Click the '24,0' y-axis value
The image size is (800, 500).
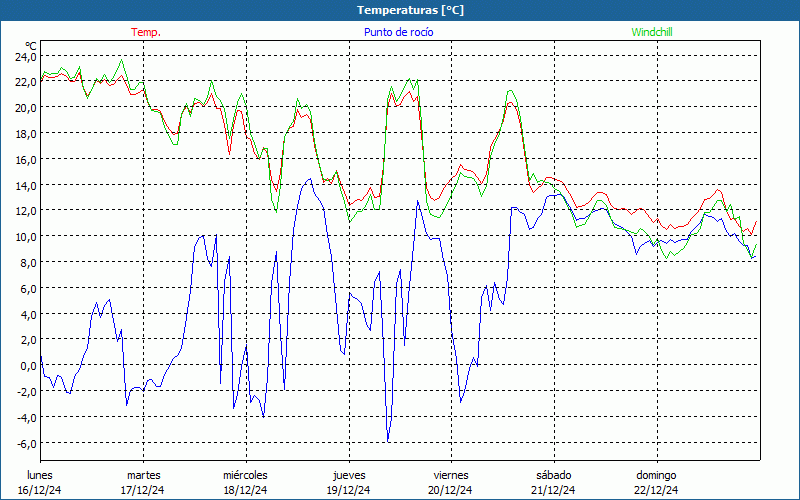26,56
